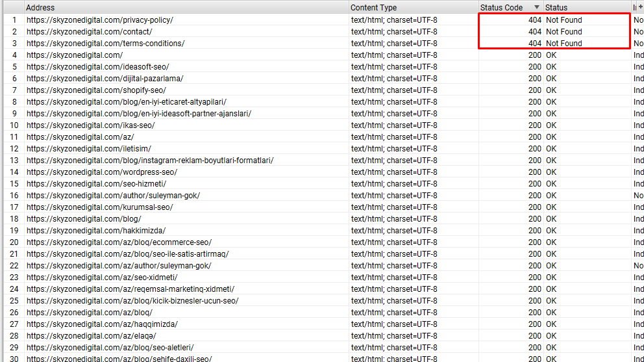
Task: Select the shopify-seo address cell
Action: (x=96, y=90)
